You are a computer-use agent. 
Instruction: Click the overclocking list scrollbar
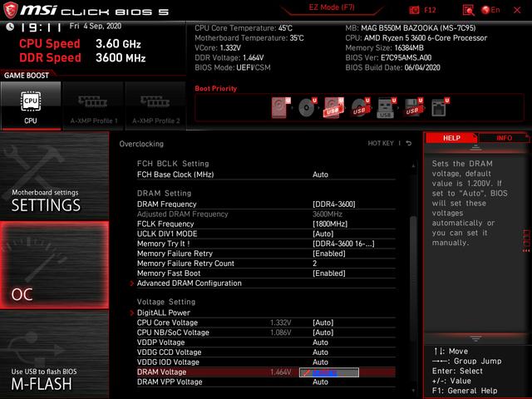point(413,278)
